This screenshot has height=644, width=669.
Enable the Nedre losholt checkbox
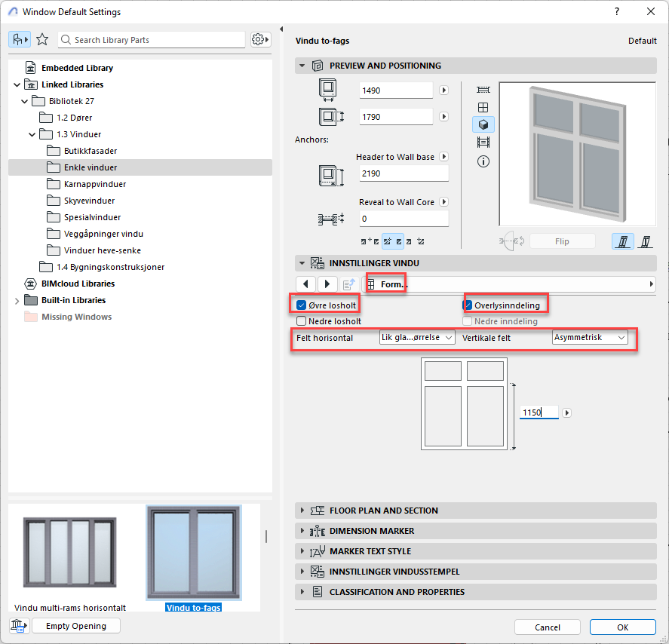click(302, 321)
